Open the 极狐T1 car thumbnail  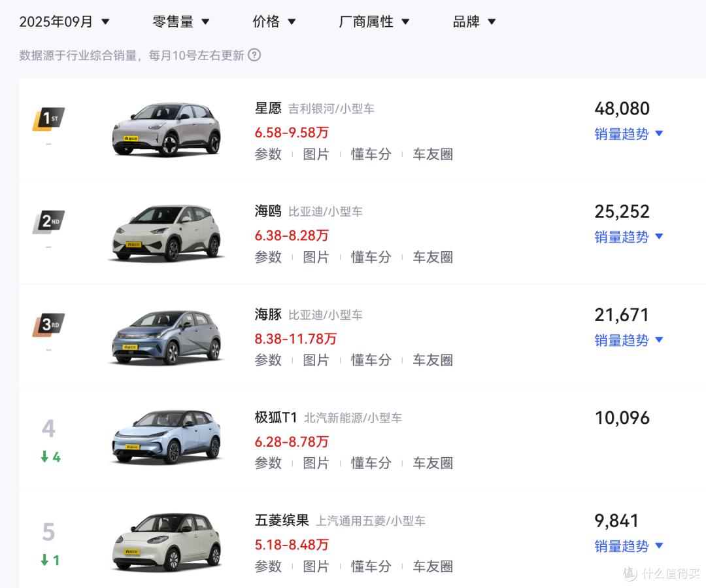167,437
